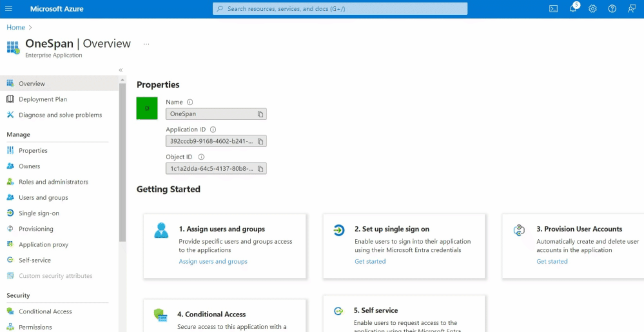Click Get started under Provision User Accounts
This screenshot has height=332, width=644.
(552, 261)
